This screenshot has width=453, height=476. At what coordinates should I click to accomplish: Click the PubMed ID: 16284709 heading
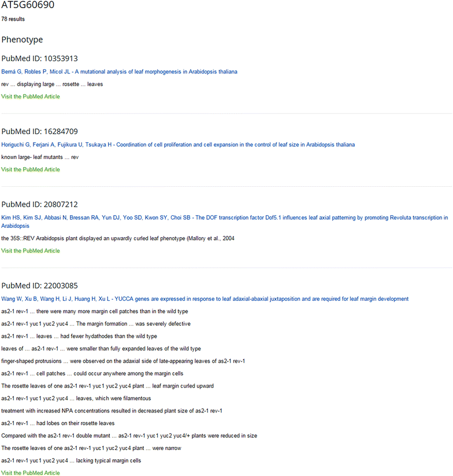[x=39, y=131]
